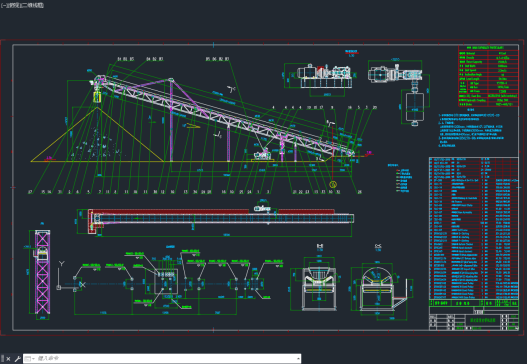This screenshot has width=527, height=364.
Task: Open command line customize wrench
Action: point(17,359)
